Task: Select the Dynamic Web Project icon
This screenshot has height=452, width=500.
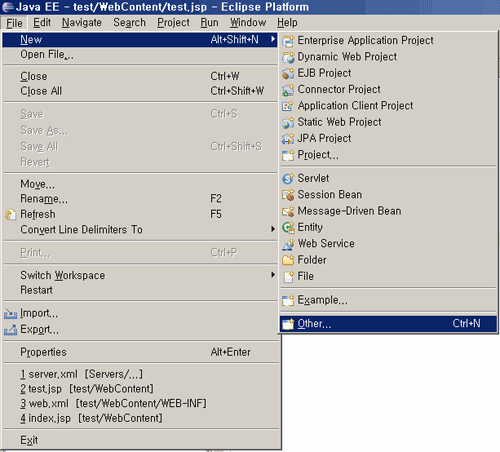Action: [x=288, y=57]
